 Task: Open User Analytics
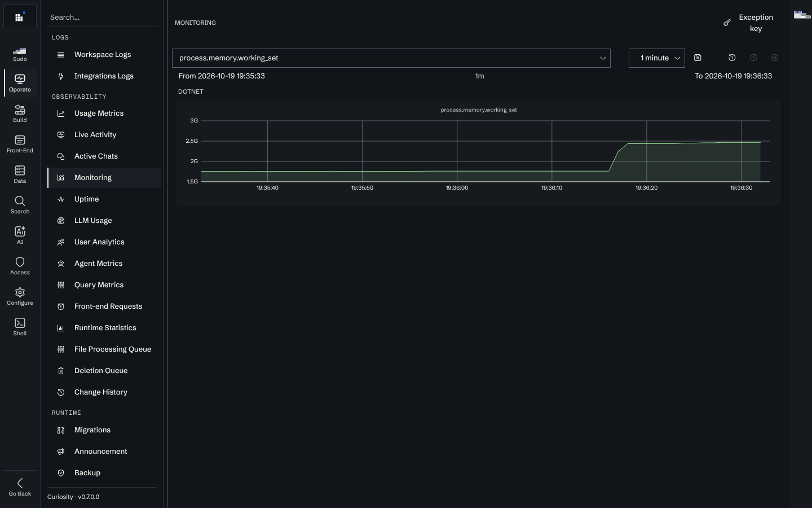coord(104,242)
